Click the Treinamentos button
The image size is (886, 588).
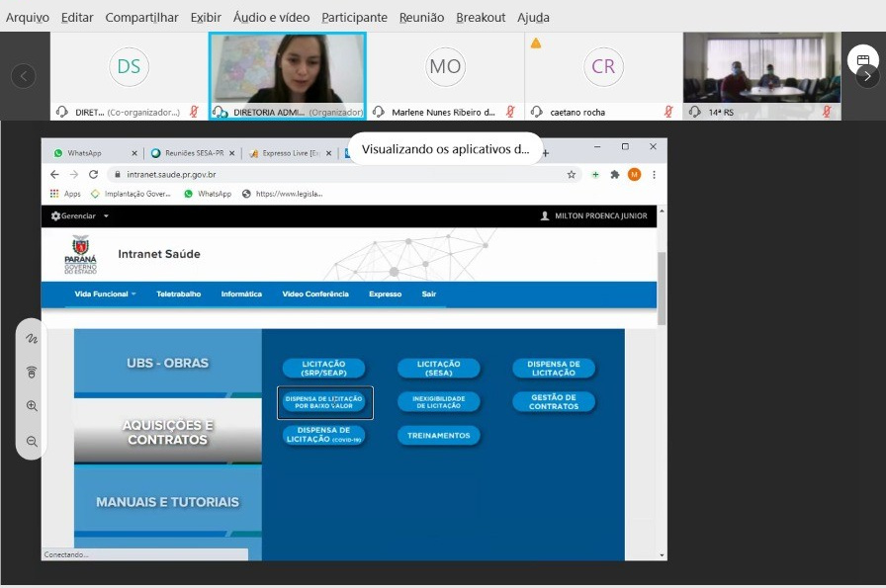439,435
